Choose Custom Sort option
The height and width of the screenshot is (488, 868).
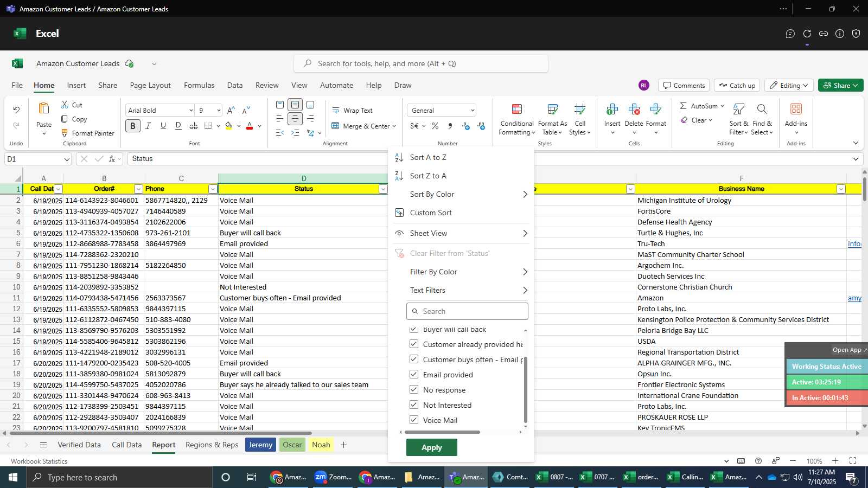(x=461, y=213)
